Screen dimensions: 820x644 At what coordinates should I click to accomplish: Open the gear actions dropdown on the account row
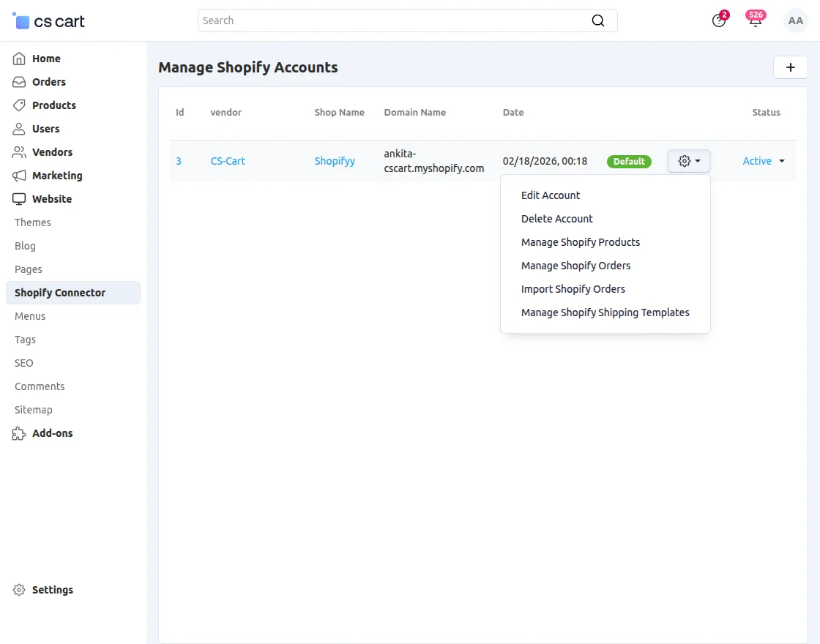(x=688, y=161)
